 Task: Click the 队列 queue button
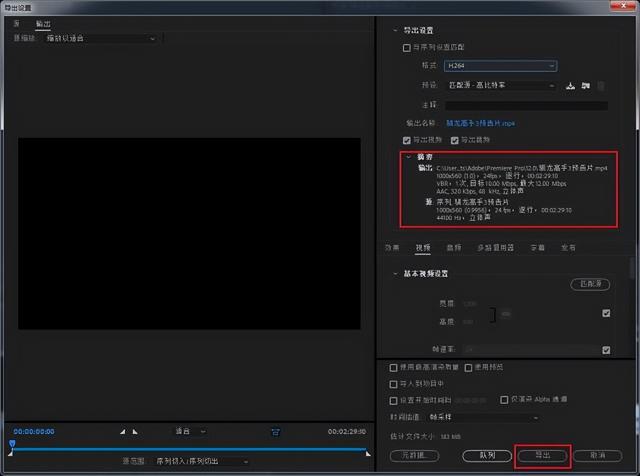487,456
